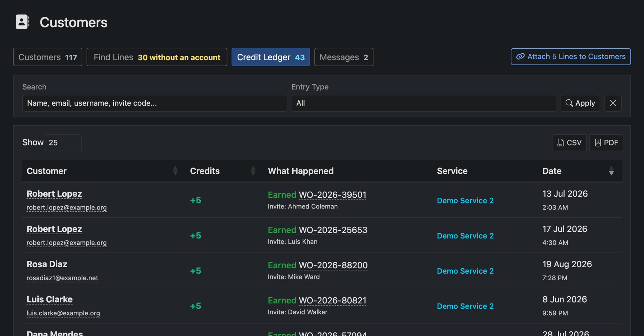Click the magnifier icon on the Apply button
Viewport: 644px width, 336px height.
pos(569,103)
